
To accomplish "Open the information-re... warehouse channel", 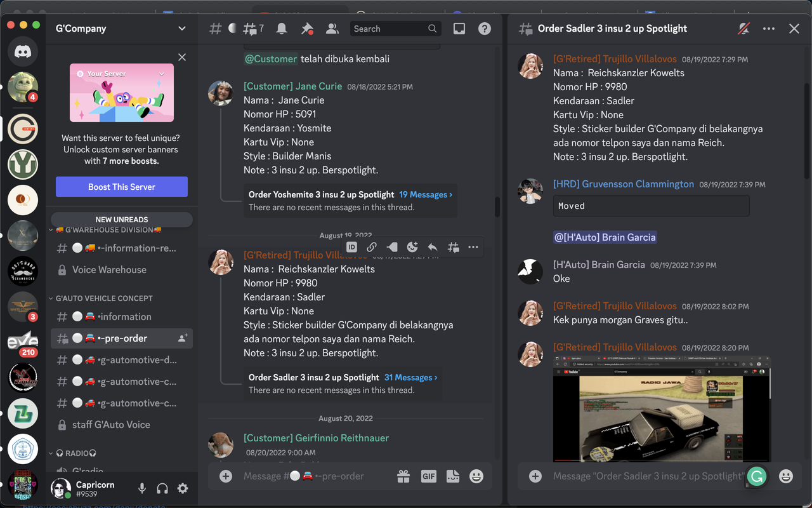I will (x=122, y=248).
